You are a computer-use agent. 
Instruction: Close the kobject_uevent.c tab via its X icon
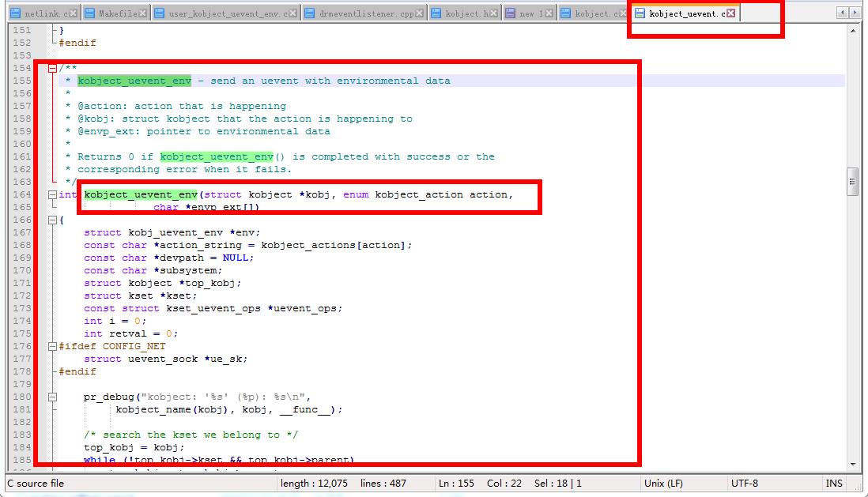pyautogui.click(x=731, y=13)
